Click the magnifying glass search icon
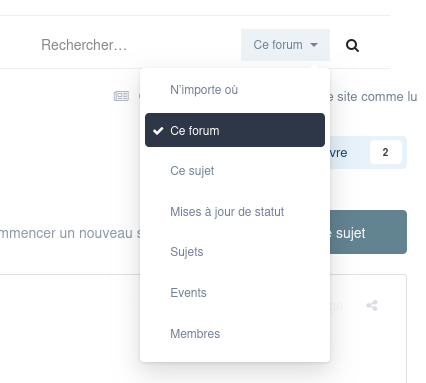Image resolution: width=426 pixels, height=383 pixels. [352, 45]
